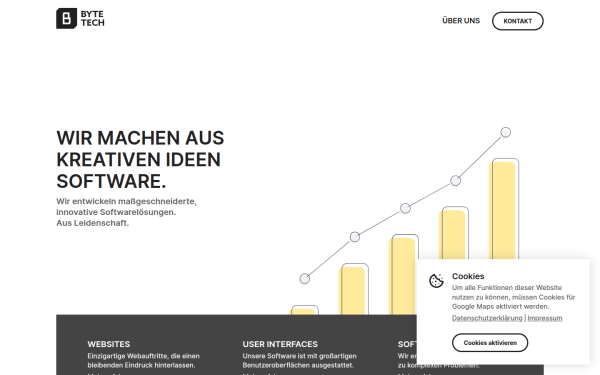This screenshot has height=375, width=600.
Task: Click the Cookies heading in the banner
Action: click(468, 276)
